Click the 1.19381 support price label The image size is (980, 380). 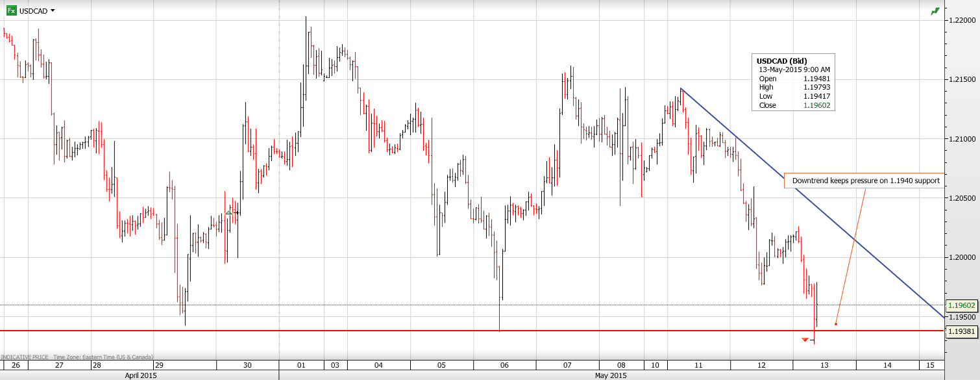[961, 331]
